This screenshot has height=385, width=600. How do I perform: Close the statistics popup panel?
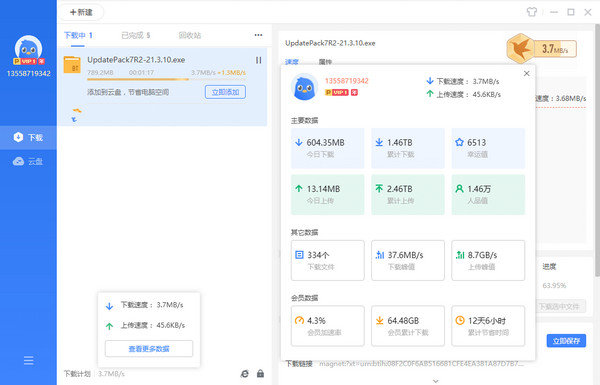527,73
